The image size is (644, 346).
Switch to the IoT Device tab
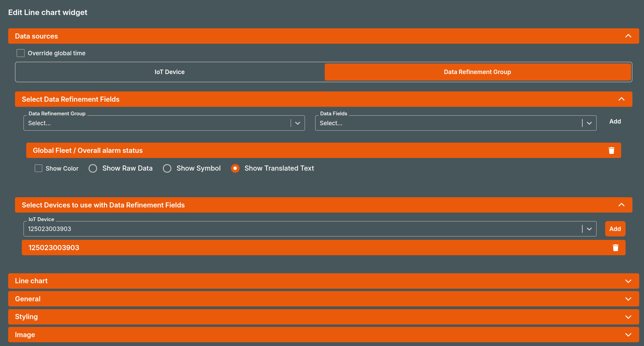pos(170,72)
